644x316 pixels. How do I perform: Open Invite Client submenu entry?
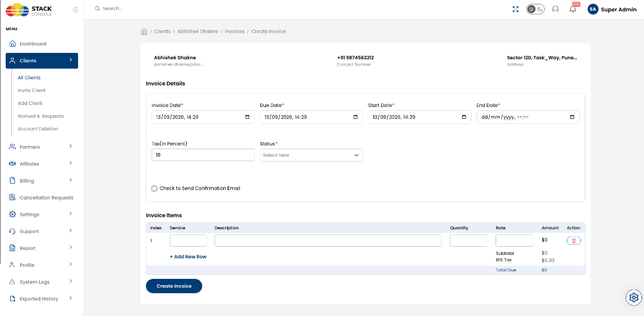(x=31, y=90)
